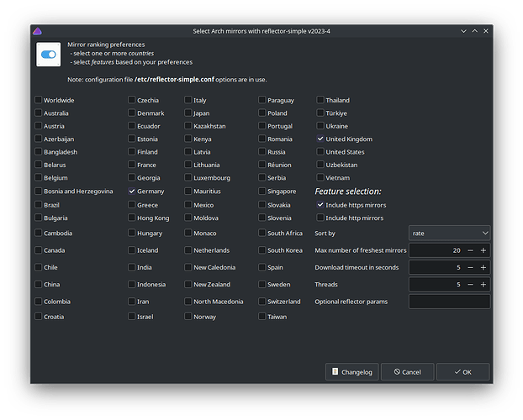Decrease the Threads value
Screen dimensions: 523x420
click(x=470, y=284)
